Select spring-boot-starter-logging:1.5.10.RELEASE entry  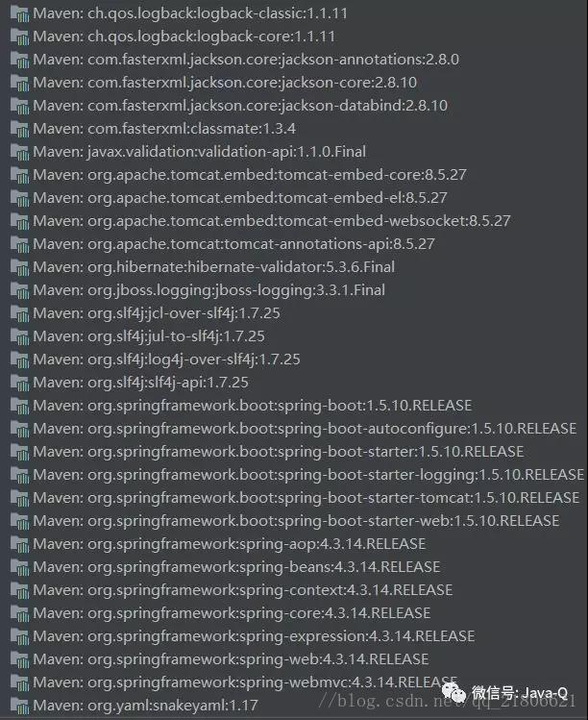pos(298,475)
